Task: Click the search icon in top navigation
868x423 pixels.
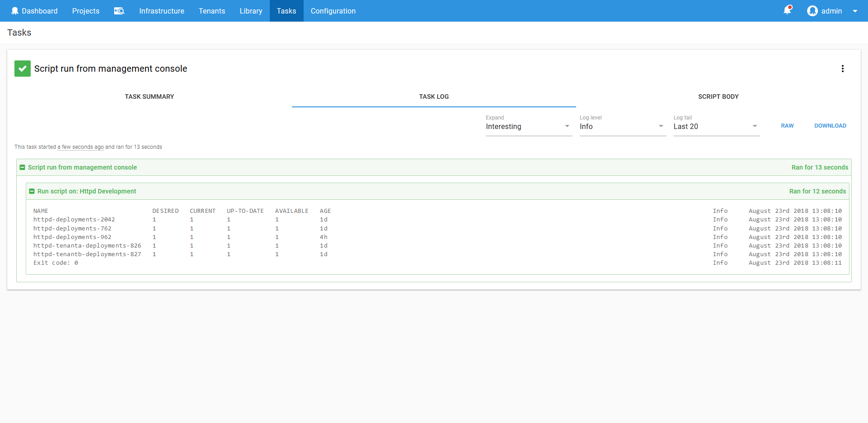Action: (x=119, y=11)
